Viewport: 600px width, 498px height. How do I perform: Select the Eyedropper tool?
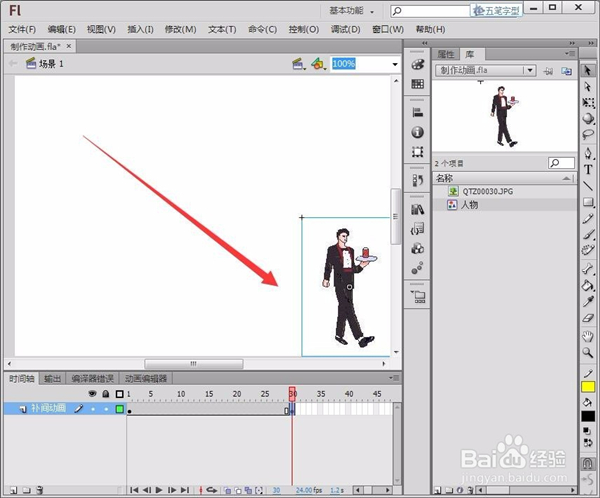588,301
